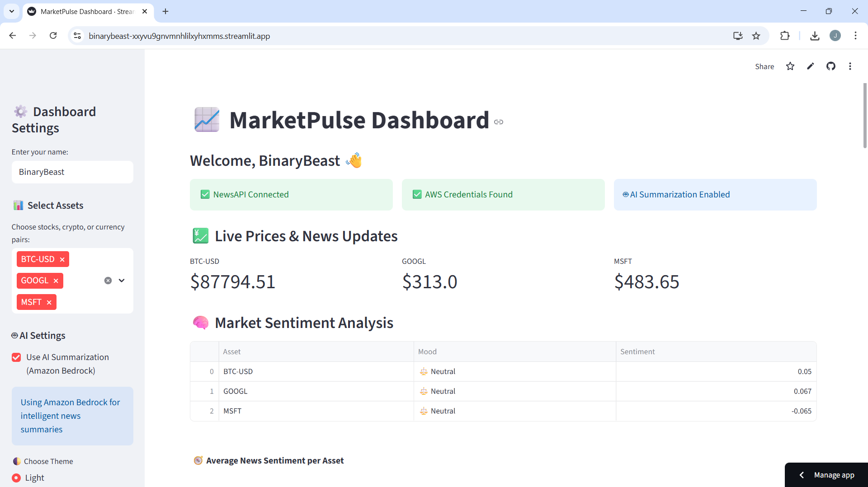
Task: Open the GitHub repository icon
Action: click(831, 66)
